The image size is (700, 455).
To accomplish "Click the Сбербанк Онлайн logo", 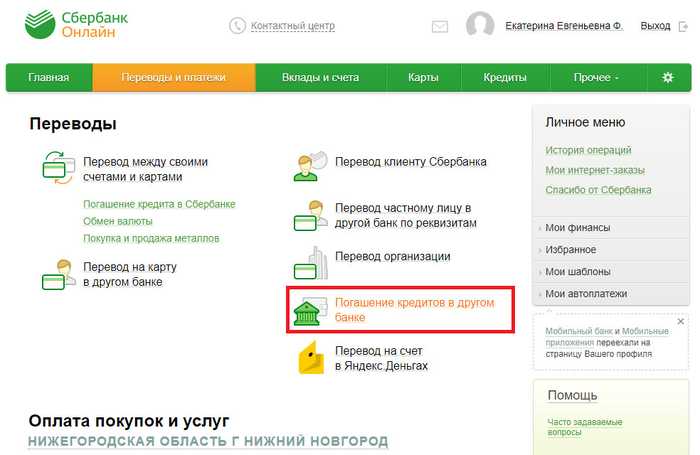I will tap(76, 25).
